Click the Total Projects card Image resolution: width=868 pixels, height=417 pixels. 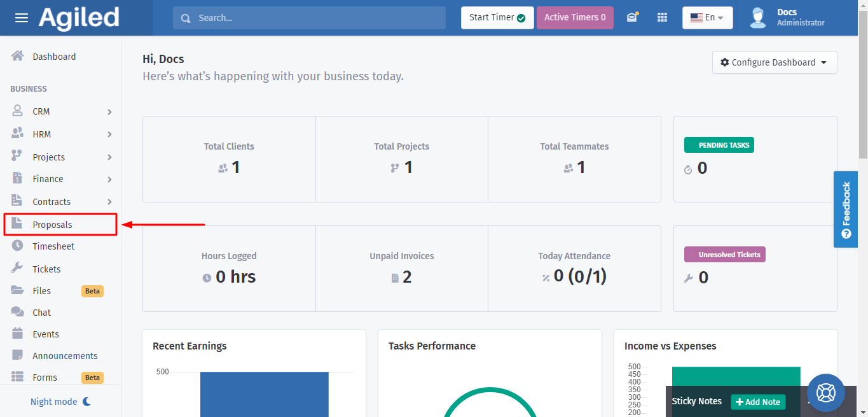pos(402,159)
